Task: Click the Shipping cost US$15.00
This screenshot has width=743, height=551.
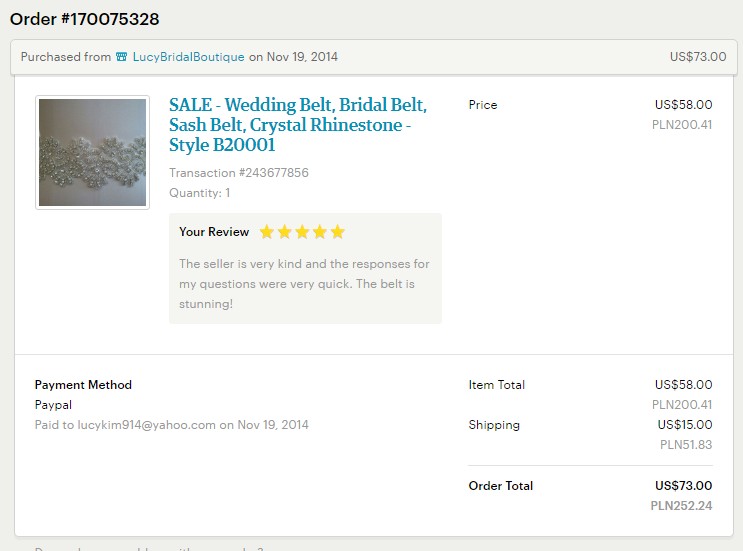Action: [685, 425]
